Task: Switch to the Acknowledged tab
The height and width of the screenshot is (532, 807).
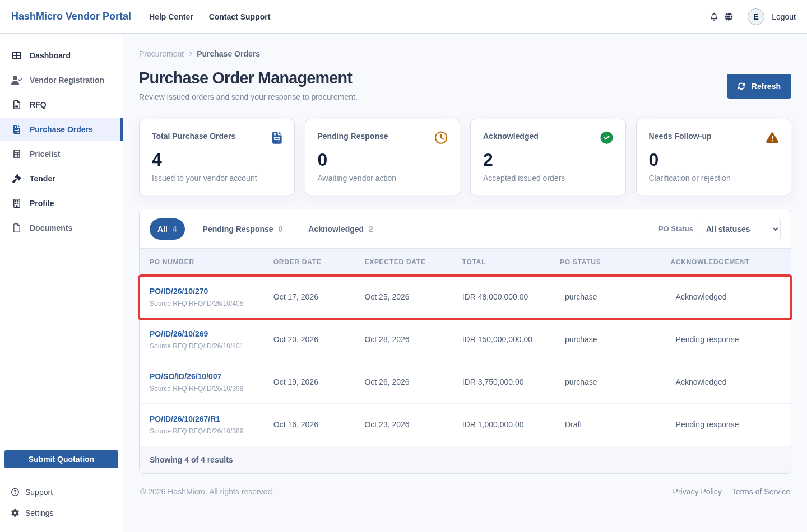Action: click(341, 229)
